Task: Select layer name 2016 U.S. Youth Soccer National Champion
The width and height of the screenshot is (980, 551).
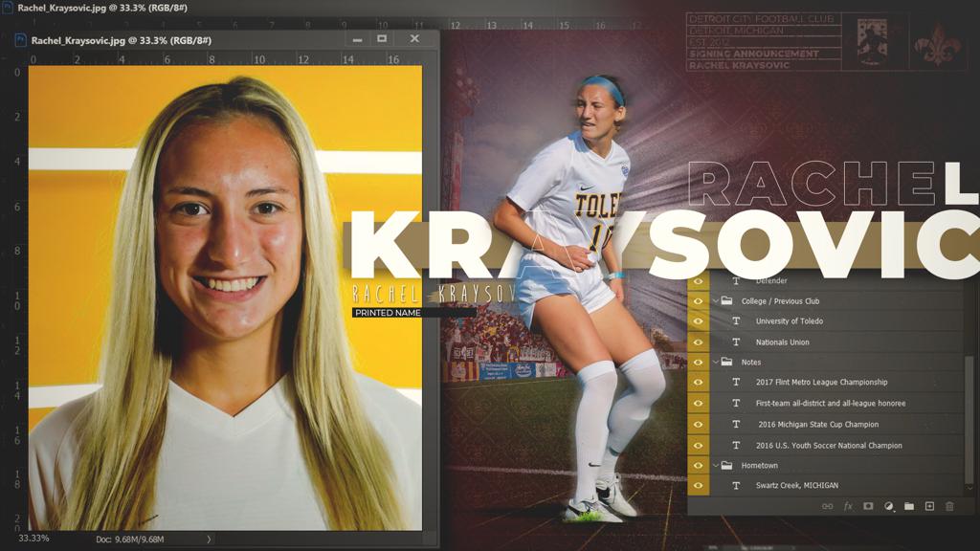Action: (x=829, y=446)
